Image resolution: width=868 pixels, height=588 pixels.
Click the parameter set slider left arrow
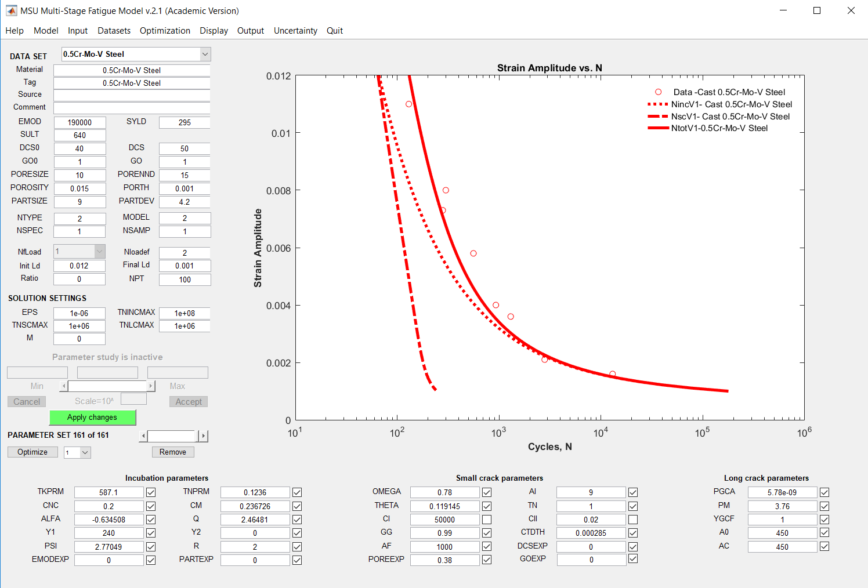tap(144, 436)
